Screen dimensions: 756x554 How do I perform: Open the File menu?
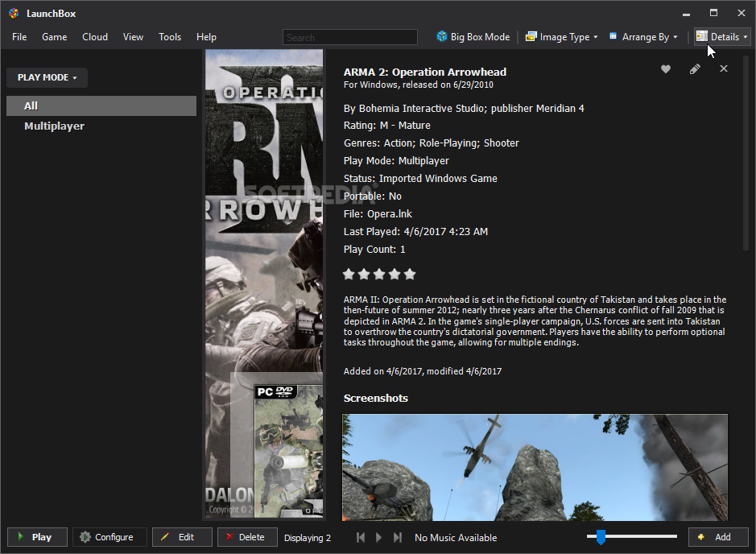pos(19,37)
